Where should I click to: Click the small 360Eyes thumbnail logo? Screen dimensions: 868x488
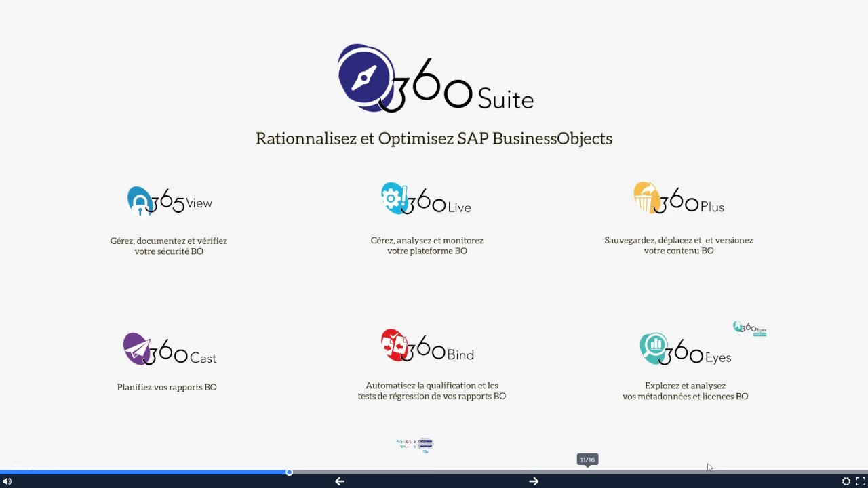pyautogui.click(x=749, y=328)
